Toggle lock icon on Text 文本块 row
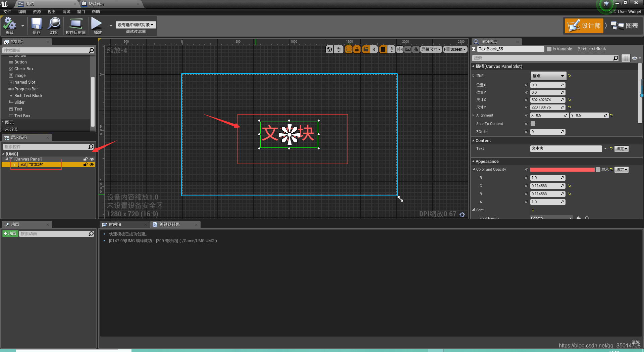Screen dimensions: 644x352 [86, 165]
